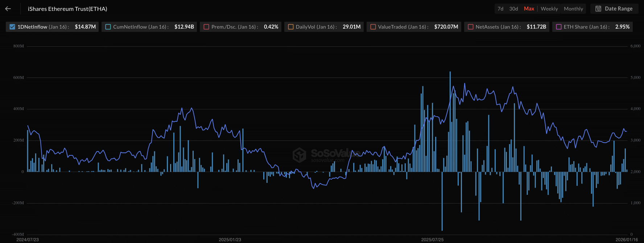Click the $720.07M value traded figure
The height and width of the screenshot is (243, 644).
pos(446,27)
